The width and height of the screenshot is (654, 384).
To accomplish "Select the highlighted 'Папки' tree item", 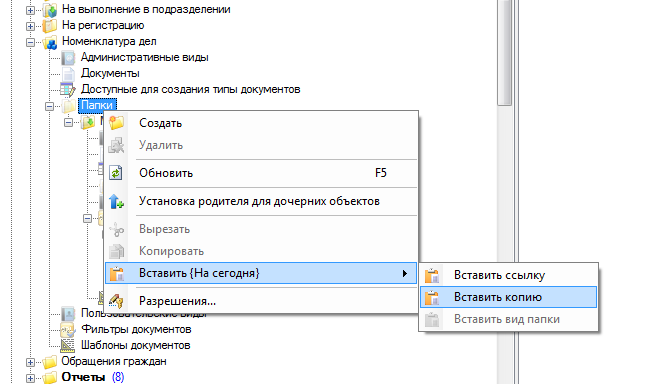I will click(97, 105).
